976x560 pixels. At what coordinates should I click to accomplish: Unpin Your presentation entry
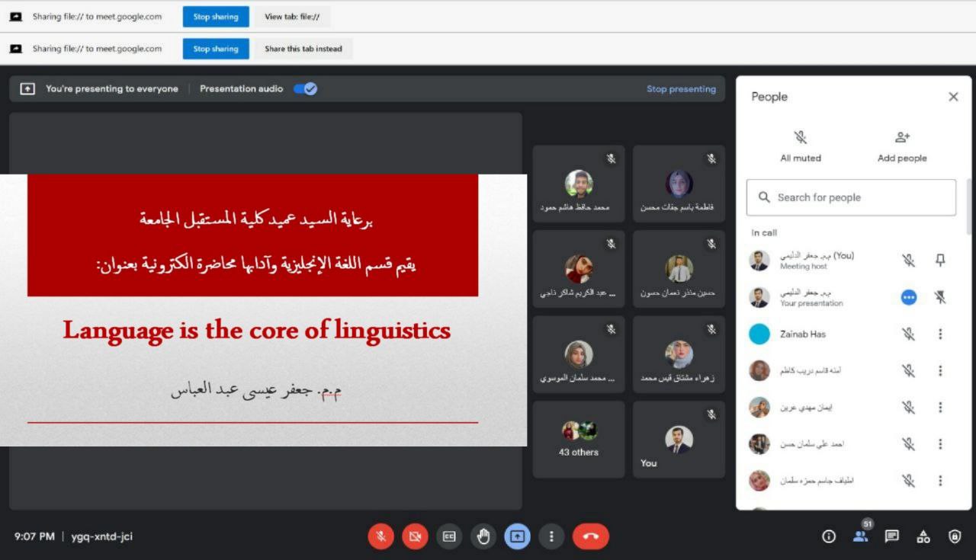940,297
